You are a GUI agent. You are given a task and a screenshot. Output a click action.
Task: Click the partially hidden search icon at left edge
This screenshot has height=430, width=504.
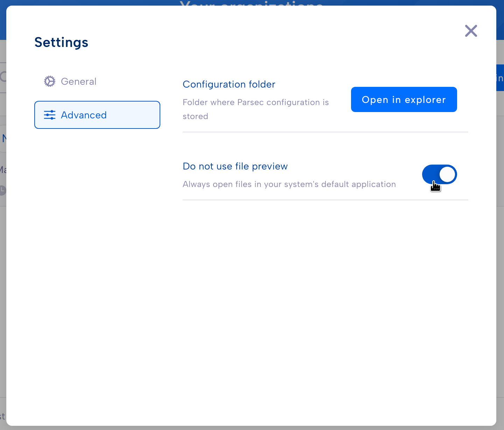click(x=3, y=77)
